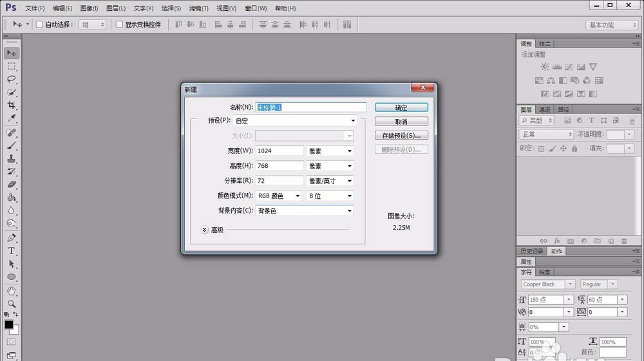644x361 pixels.
Task: Open the 预设 dropdown showing 自定
Action: point(294,120)
